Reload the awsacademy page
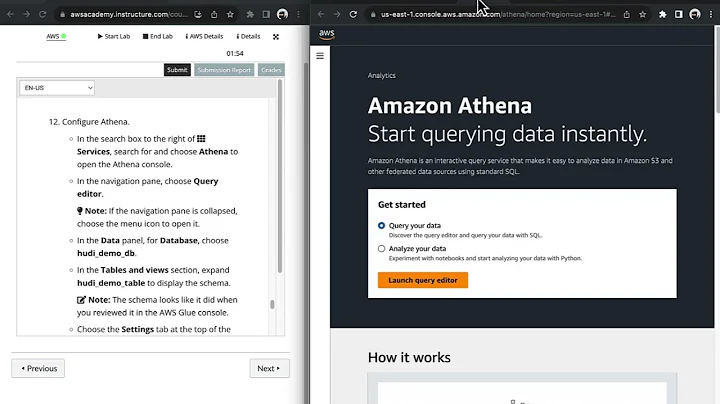Image resolution: width=720 pixels, height=404 pixels. pyautogui.click(x=42, y=15)
